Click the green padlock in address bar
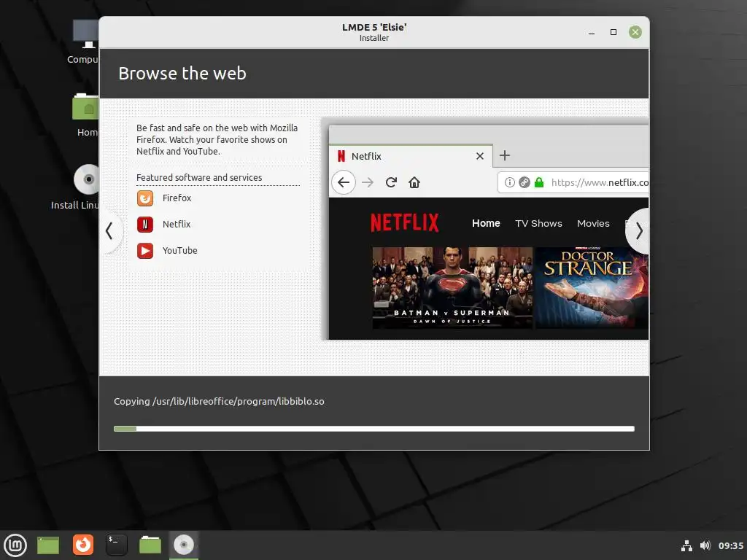Image resolution: width=747 pixels, height=560 pixels. (539, 182)
